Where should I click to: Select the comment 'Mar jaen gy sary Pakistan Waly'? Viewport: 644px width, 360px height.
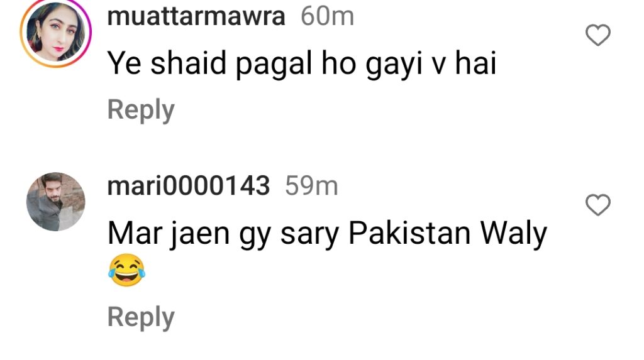[327, 233]
